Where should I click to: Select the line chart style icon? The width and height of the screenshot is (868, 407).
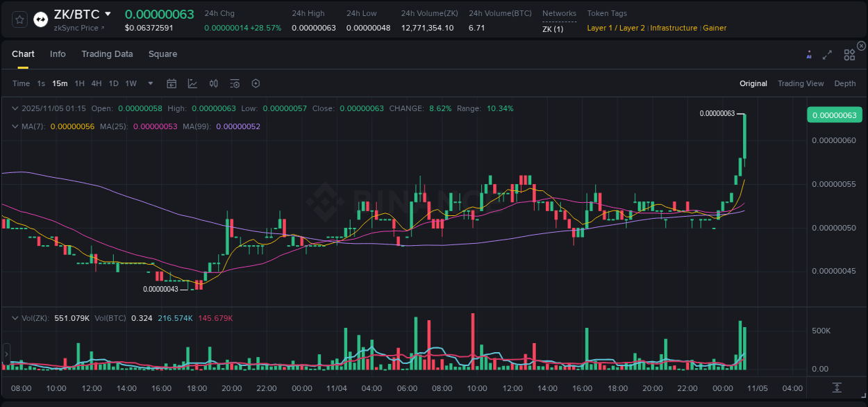coord(192,83)
